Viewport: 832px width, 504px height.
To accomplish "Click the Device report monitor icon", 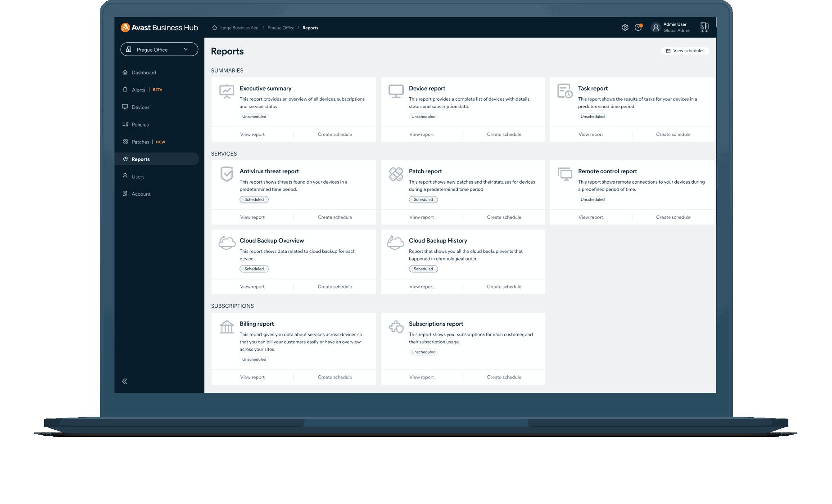I will point(396,91).
